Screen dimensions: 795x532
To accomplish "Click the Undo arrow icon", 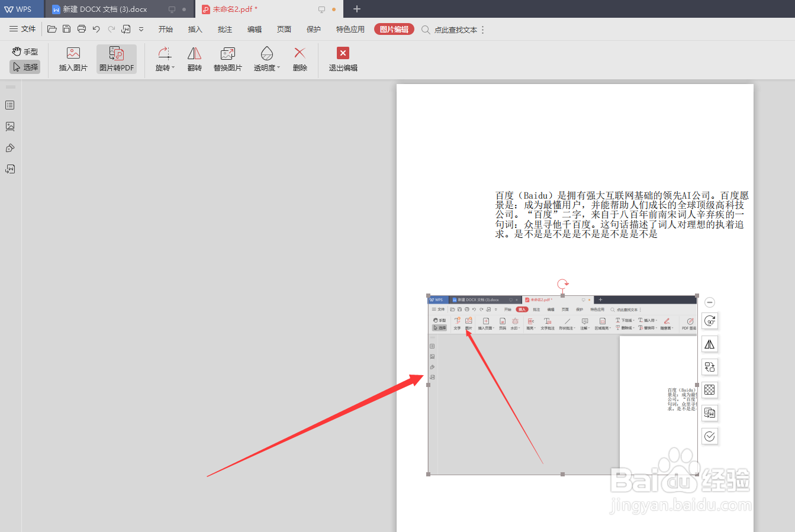I will [x=96, y=29].
